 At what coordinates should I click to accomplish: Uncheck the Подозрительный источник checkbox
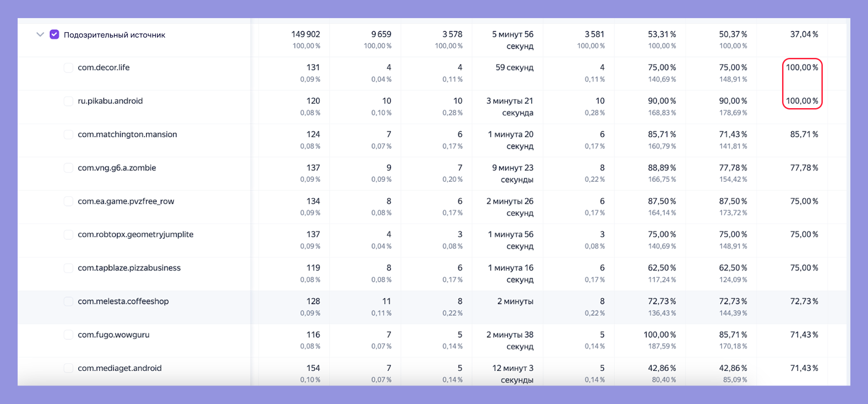tap(54, 34)
